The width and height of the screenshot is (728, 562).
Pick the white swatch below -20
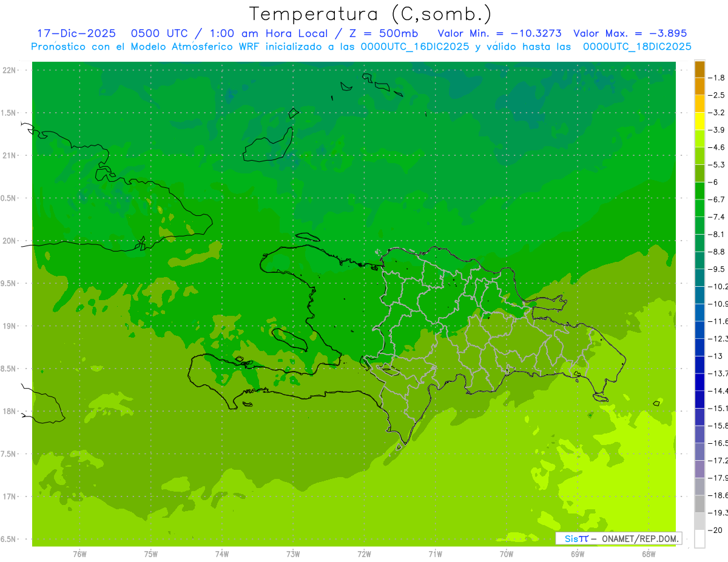coord(699,539)
